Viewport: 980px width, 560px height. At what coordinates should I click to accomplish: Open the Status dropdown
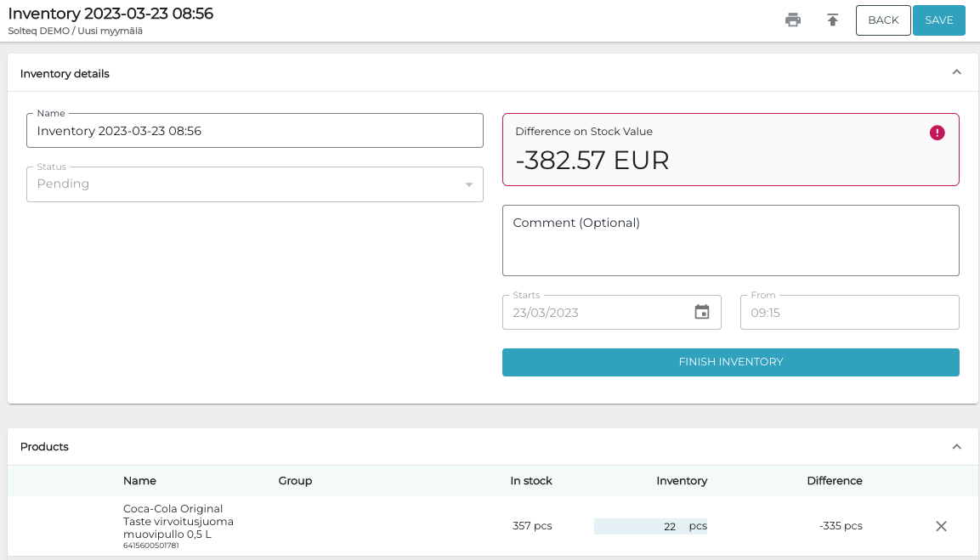[x=255, y=184]
